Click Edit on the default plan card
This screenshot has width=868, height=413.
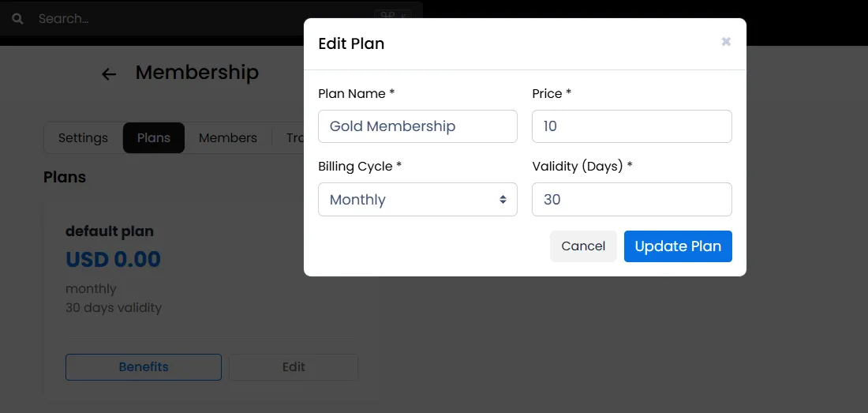[x=294, y=367]
